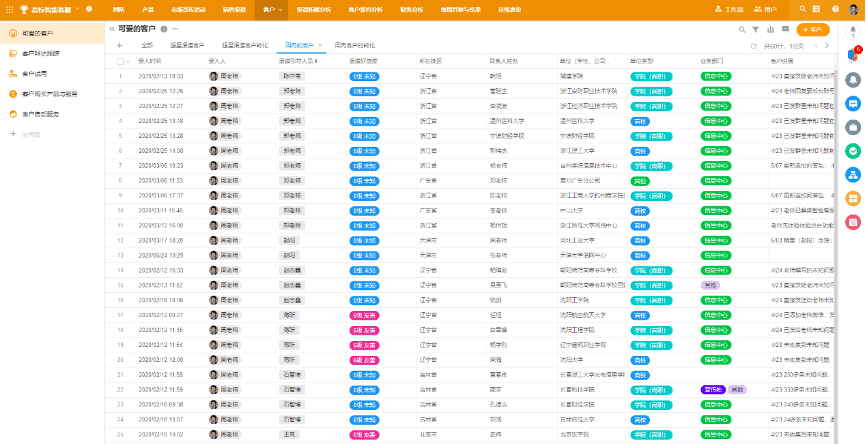This screenshot has height=445, width=866.
Task: Click the add item plus in sidebar
Action: tap(13, 134)
